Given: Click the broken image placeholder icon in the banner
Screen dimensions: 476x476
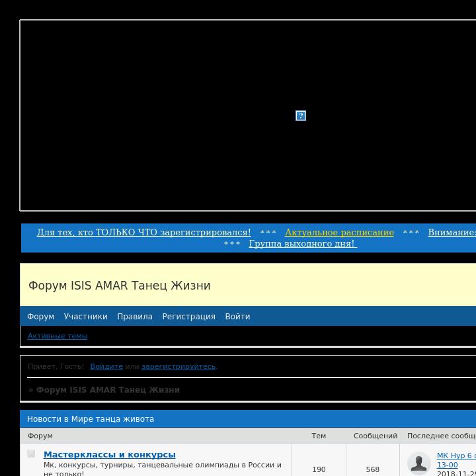Looking at the screenshot, I should coord(301,115).
